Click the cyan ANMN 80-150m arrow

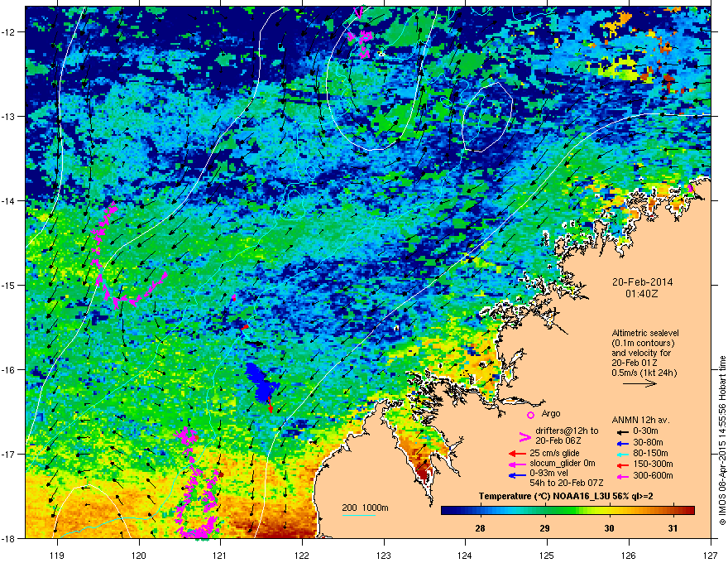pyautogui.click(x=623, y=454)
